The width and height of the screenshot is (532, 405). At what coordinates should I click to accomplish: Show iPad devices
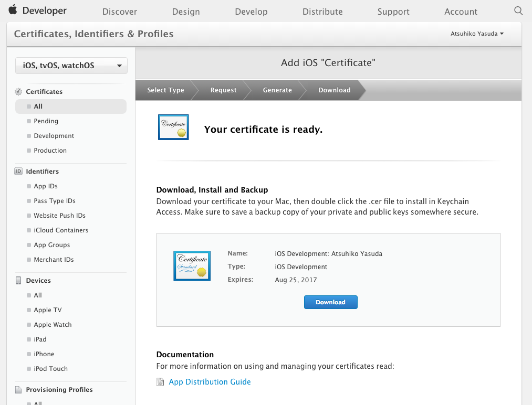(40, 339)
